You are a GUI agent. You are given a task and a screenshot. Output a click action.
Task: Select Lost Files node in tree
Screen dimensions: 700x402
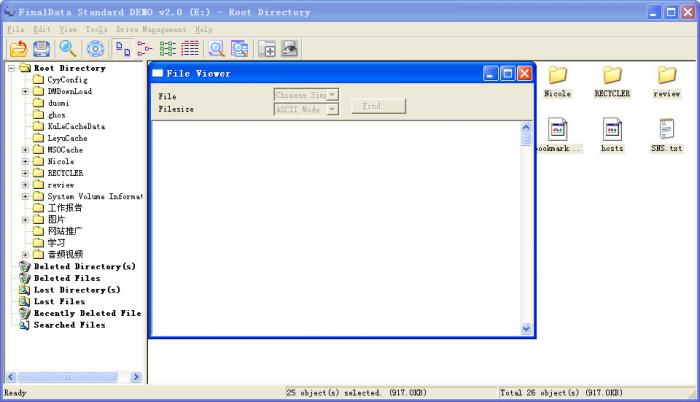(x=59, y=302)
